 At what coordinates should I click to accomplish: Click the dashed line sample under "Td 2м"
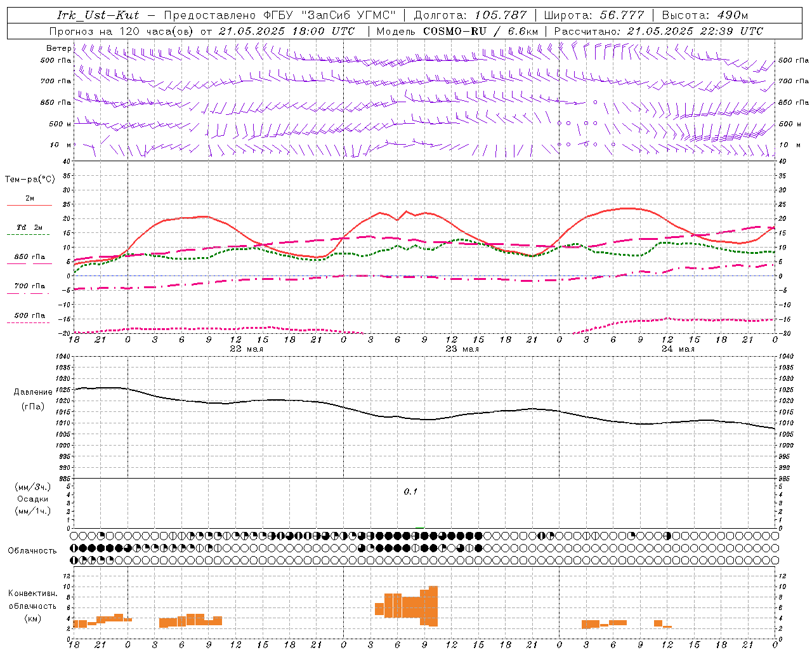click(28, 235)
